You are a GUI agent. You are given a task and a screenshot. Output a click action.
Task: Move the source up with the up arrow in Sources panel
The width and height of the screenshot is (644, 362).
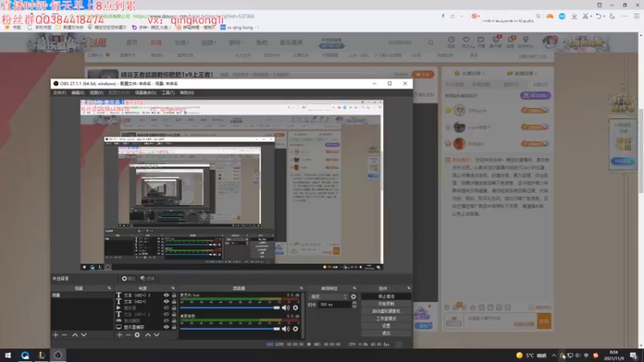pos(147,335)
